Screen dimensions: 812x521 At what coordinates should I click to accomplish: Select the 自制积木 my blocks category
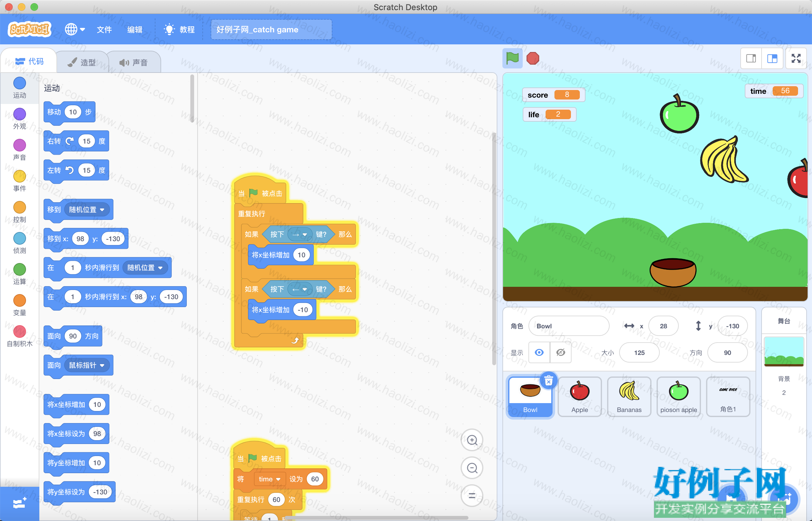point(20,337)
